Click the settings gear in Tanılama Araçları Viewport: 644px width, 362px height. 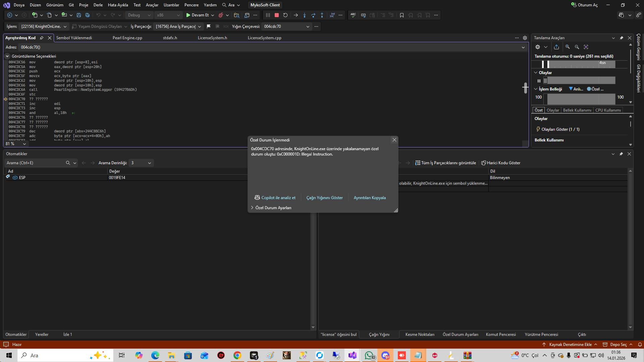click(538, 47)
